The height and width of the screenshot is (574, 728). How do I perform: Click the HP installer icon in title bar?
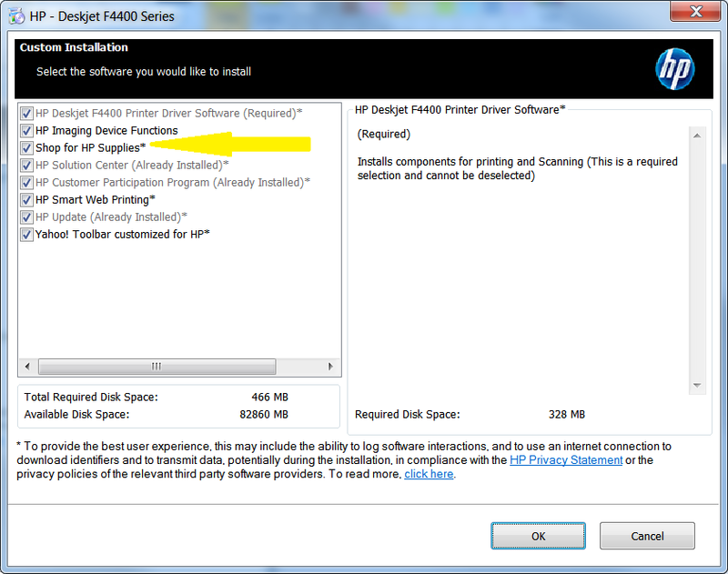(16, 16)
